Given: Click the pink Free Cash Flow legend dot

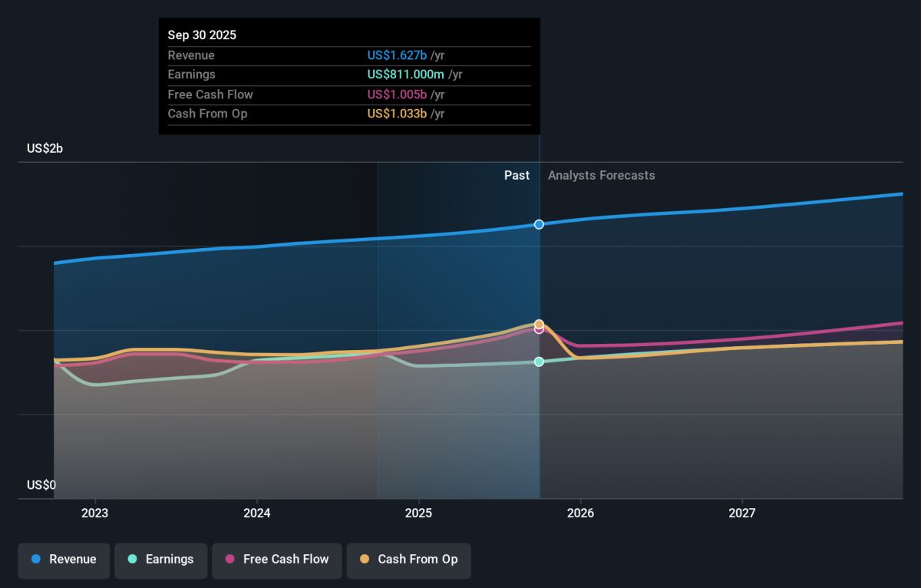Looking at the screenshot, I should [229, 560].
